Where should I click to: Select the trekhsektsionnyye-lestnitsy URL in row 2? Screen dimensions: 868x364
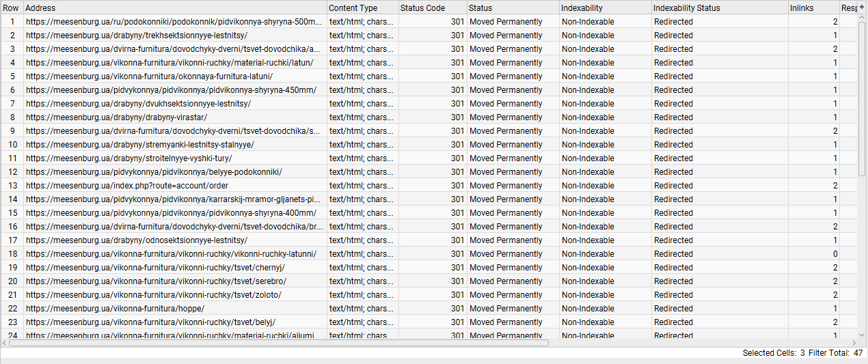pos(137,36)
